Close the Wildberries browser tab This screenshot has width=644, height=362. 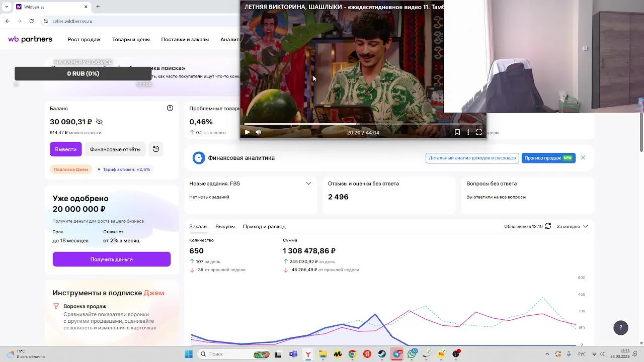click(x=86, y=7)
